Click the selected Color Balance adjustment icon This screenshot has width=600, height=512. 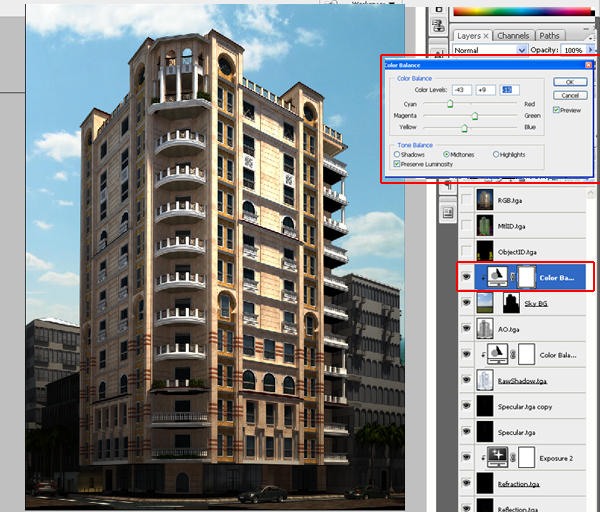pyautogui.click(x=497, y=277)
